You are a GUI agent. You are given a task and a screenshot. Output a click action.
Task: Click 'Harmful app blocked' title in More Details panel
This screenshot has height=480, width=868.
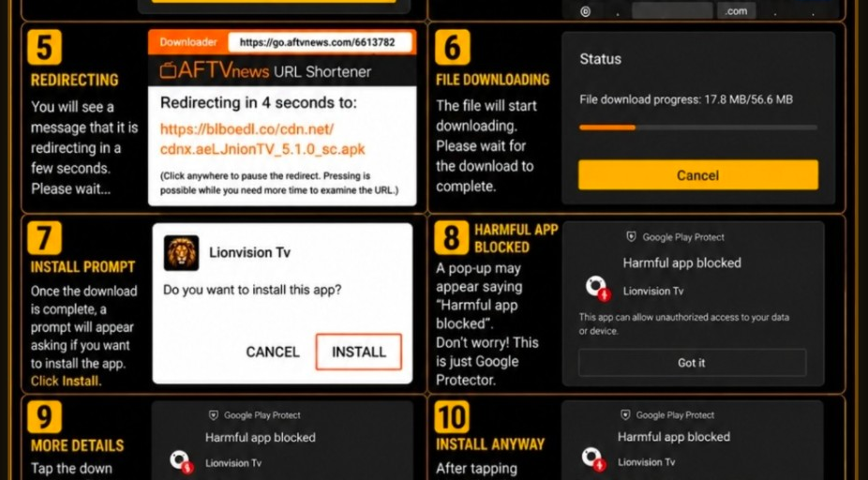261,438
